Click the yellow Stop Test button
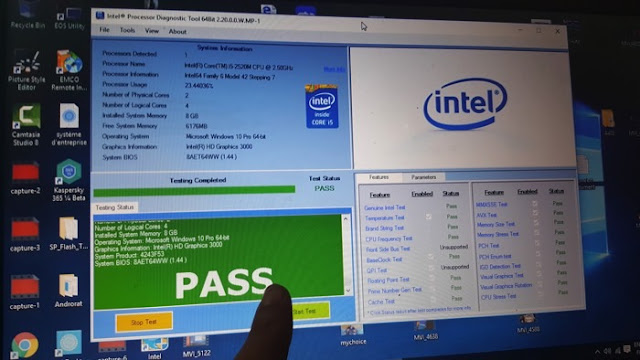 coord(144,322)
